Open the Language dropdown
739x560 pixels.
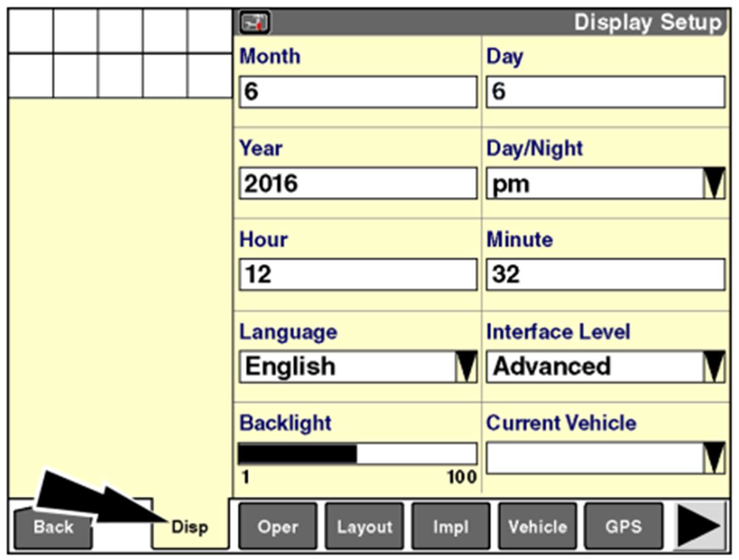click(358, 366)
